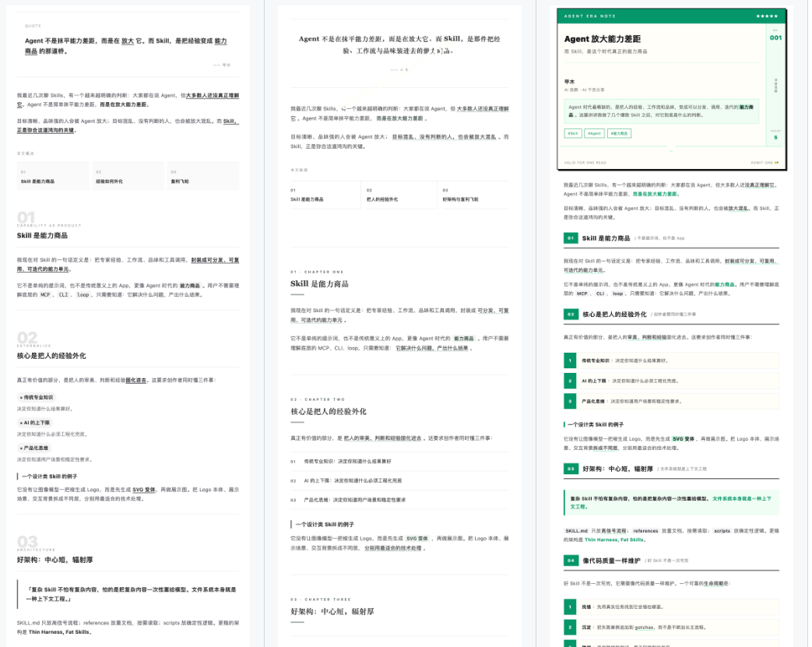This screenshot has height=647, width=812.
Task: Click the green 01 badge beside Skill 是能力商品
Action: 570,238
